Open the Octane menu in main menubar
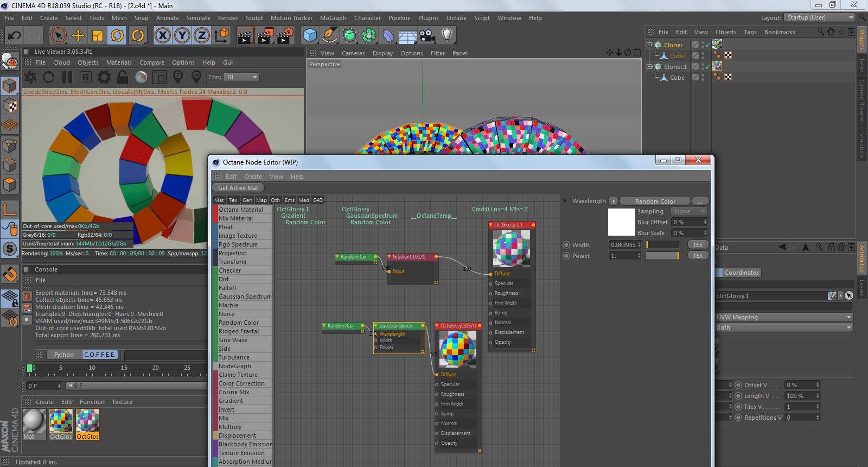The image size is (868, 467). (x=456, y=18)
